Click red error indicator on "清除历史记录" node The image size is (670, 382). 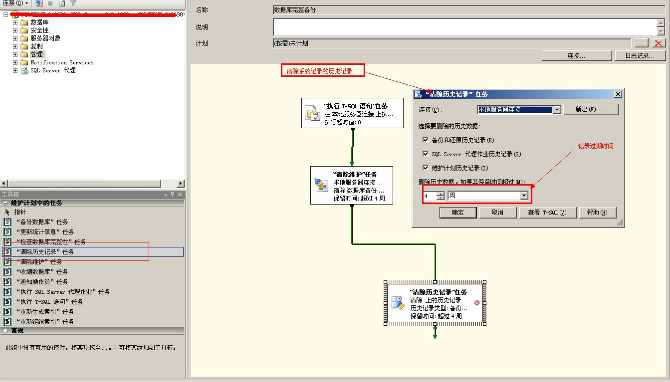pos(477,303)
